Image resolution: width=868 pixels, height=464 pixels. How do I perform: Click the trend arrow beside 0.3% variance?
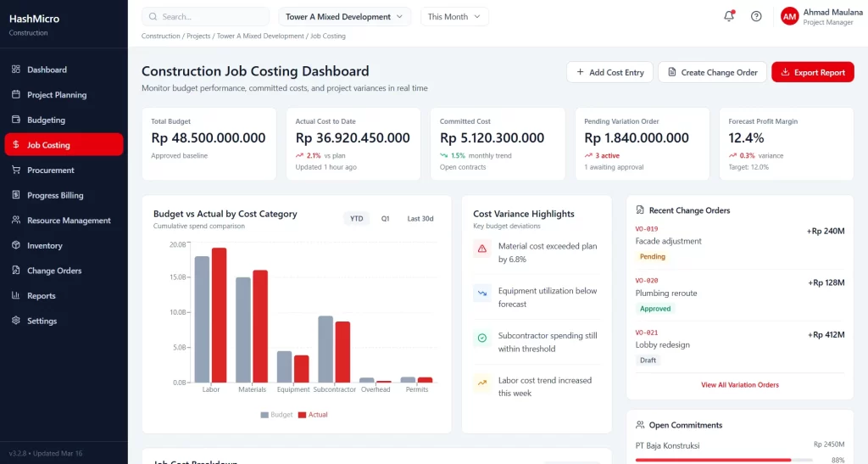[733, 155]
